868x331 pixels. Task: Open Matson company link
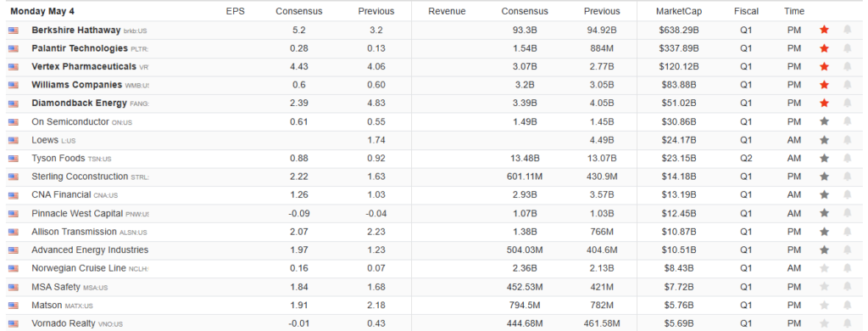tap(47, 306)
